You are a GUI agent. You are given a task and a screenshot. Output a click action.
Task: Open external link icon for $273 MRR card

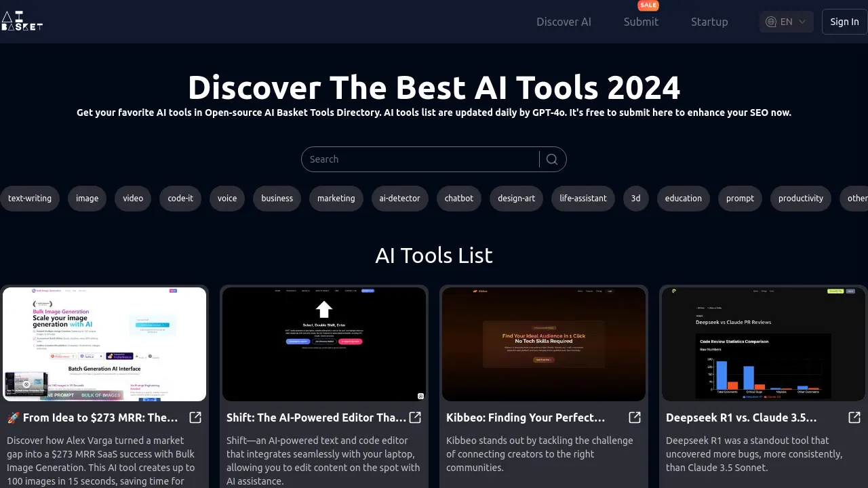click(195, 418)
